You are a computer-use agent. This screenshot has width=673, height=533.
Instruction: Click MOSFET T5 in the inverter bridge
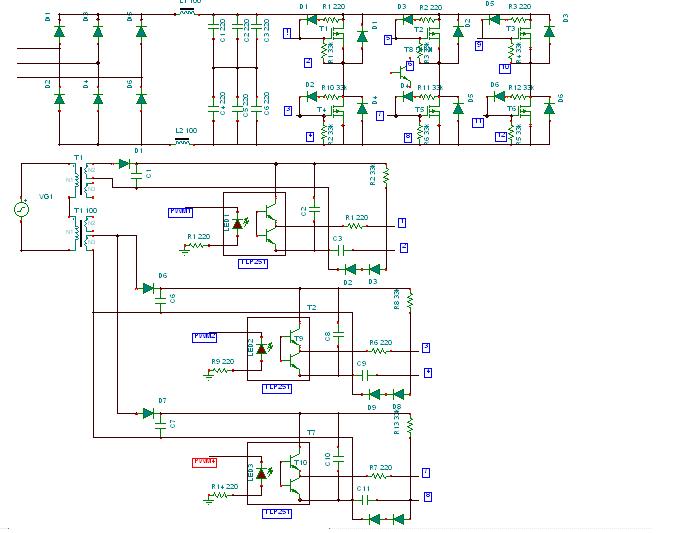pyautogui.click(x=434, y=113)
